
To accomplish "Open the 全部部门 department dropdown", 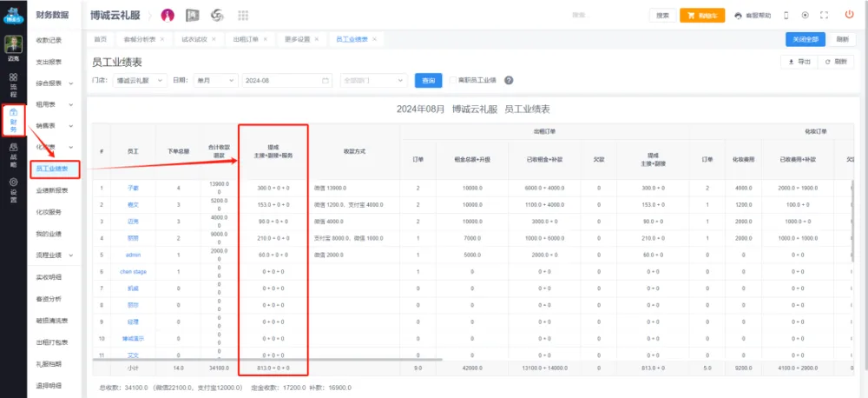I will pyautogui.click(x=372, y=80).
